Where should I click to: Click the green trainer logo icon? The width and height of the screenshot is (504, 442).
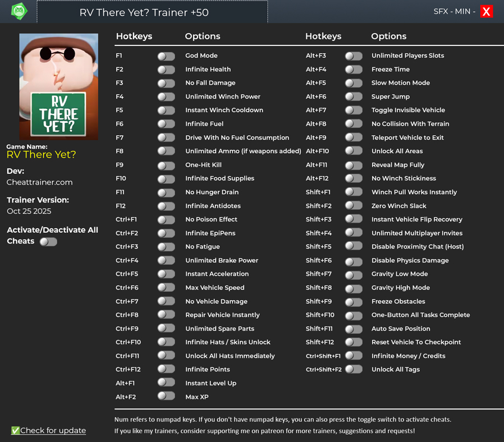[19, 11]
